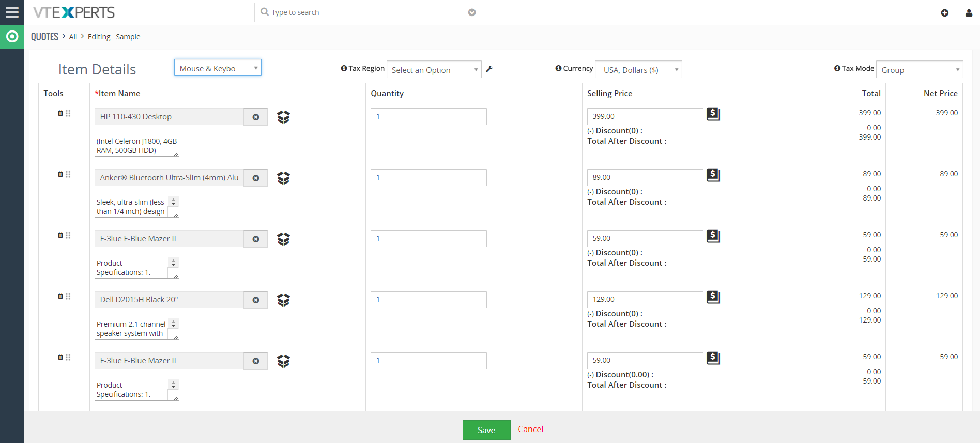Image resolution: width=980 pixels, height=443 pixels.
Task: Click the Quantity column header
Action: pyautogui.click(x=387, y=94)
